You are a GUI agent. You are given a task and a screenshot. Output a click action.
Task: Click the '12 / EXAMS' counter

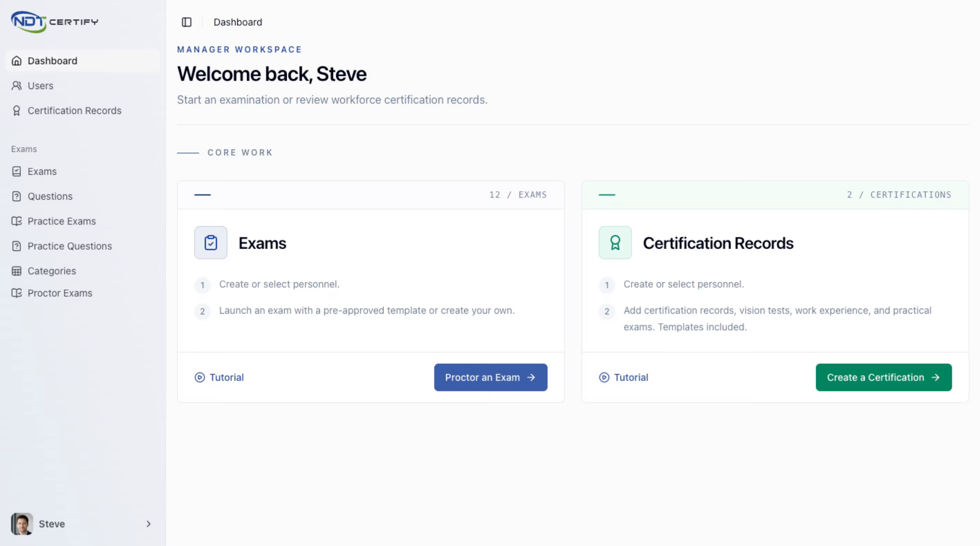click(x=518, y=195)
